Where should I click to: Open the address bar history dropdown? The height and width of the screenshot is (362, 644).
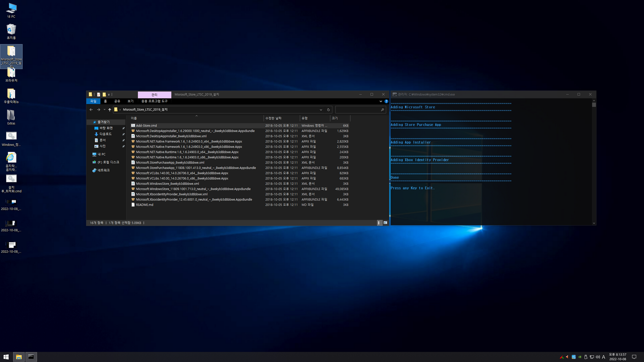point(321,110)
